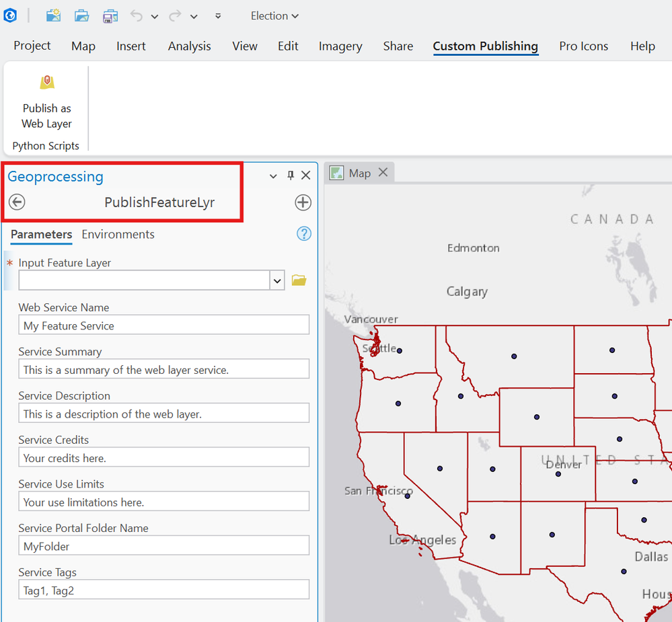Click the Save Project icon
The height and width of the screenshot is (622, 672).
tap(110, 16)
